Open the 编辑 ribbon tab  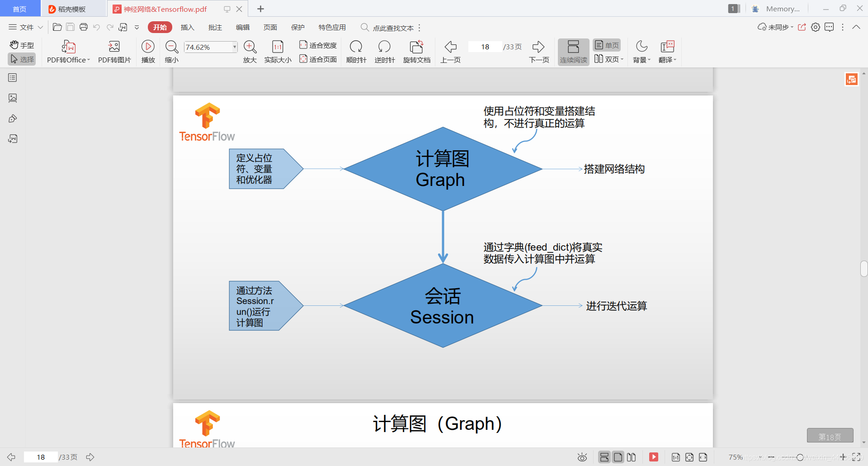click(243, 27)
